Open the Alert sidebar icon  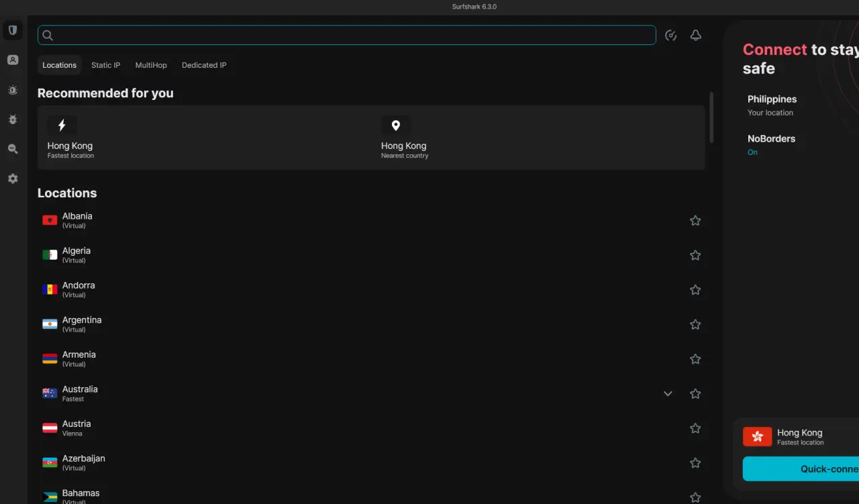[13, 90]
